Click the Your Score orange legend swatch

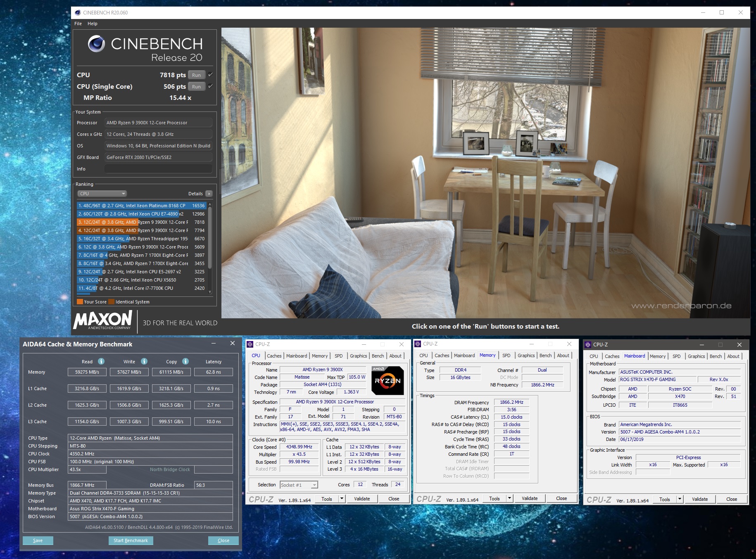tap(80, 302)
